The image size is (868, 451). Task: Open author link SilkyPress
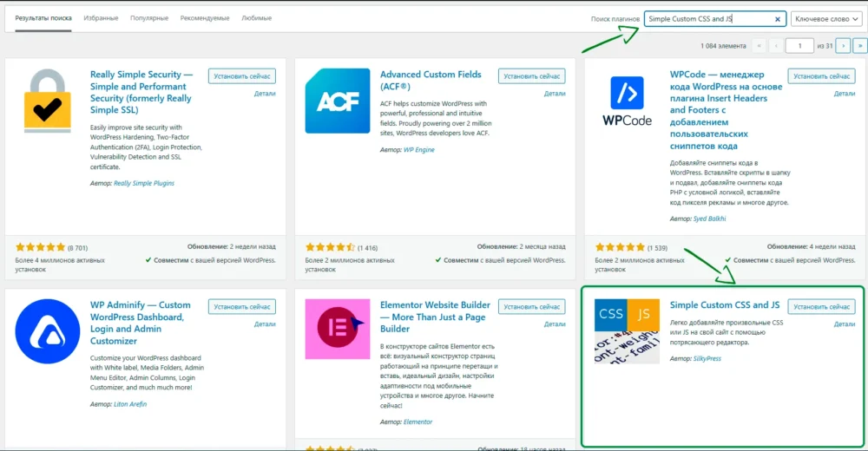pyautogui.click(x=707, y=358)
